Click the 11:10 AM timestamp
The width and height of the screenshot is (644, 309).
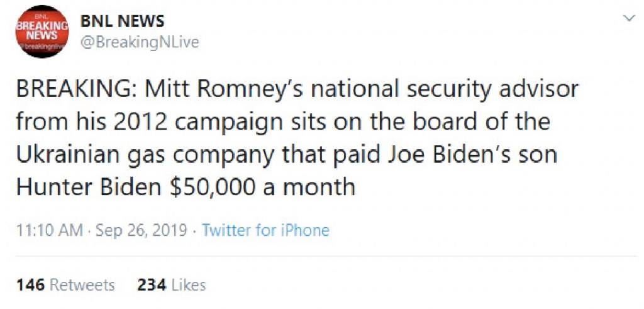[x=50, y=230]
